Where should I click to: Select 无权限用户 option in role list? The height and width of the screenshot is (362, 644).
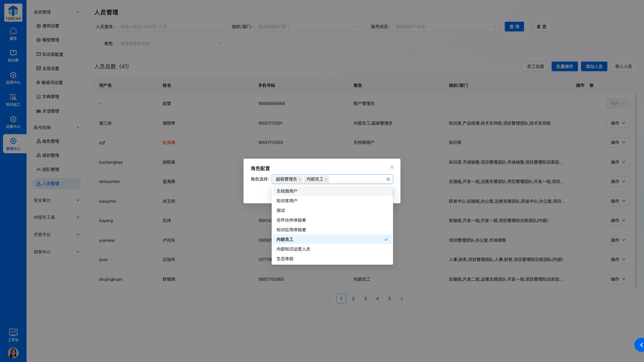332,191
